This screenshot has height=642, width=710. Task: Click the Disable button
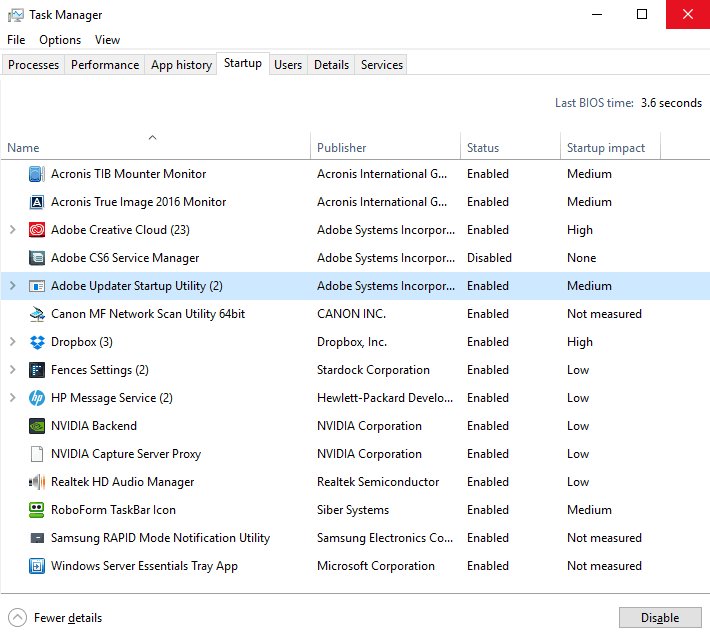[660, 618]
